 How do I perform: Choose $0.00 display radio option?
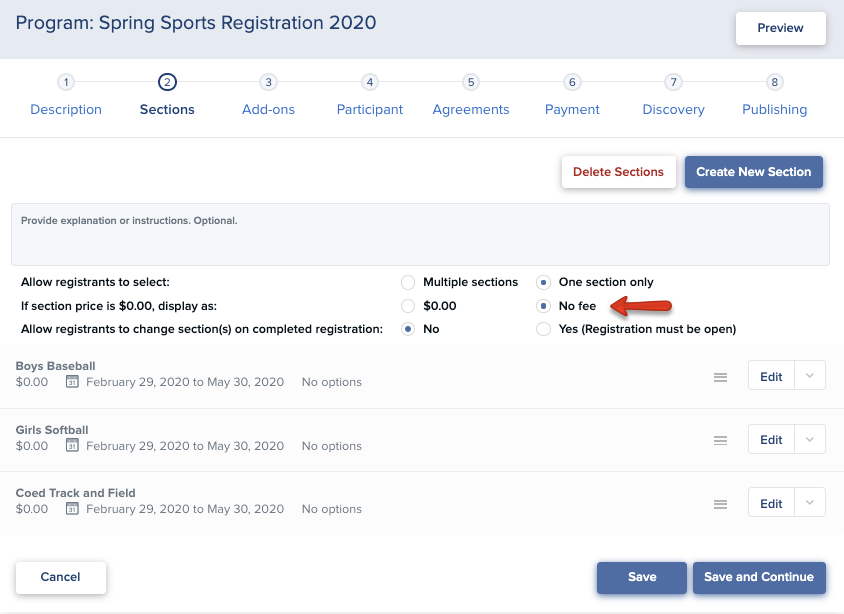408,306
